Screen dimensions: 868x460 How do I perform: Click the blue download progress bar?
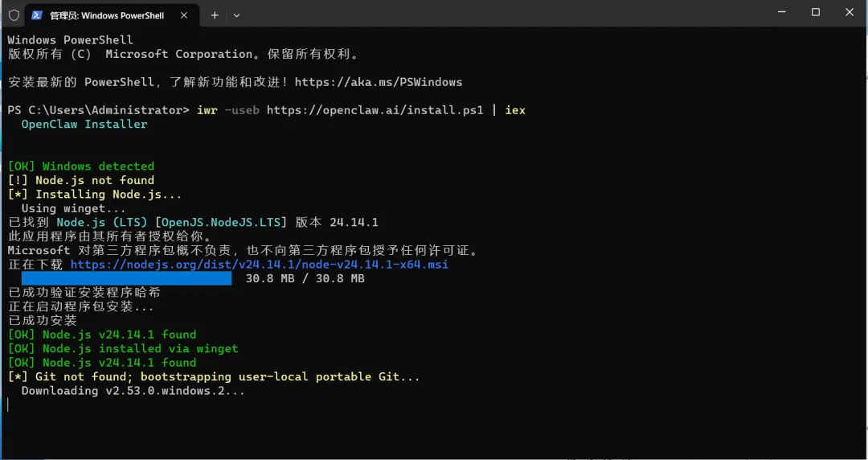coord(126,278)
